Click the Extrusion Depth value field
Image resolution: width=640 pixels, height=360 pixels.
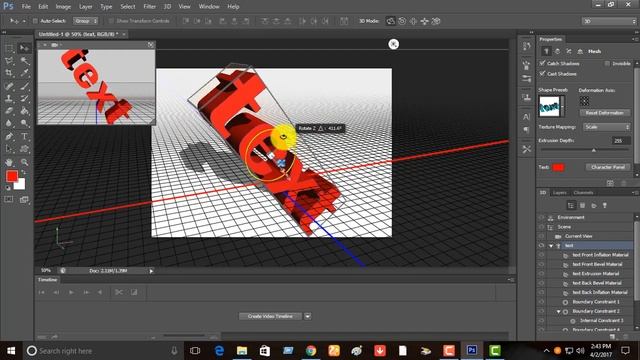pos(621,140)
